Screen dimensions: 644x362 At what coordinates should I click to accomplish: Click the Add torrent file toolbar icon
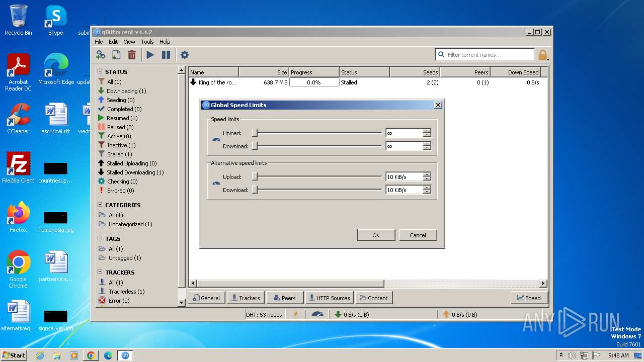coord(116,55)
